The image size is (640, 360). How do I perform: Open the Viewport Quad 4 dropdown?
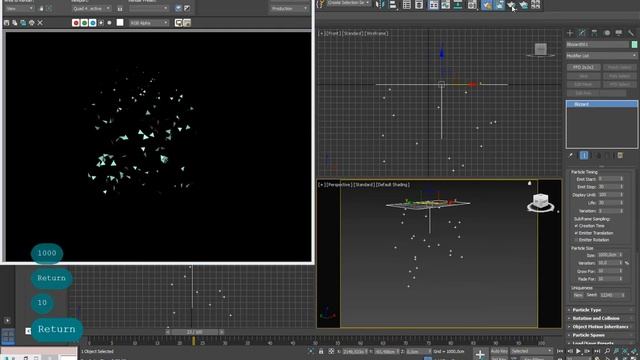91,8
